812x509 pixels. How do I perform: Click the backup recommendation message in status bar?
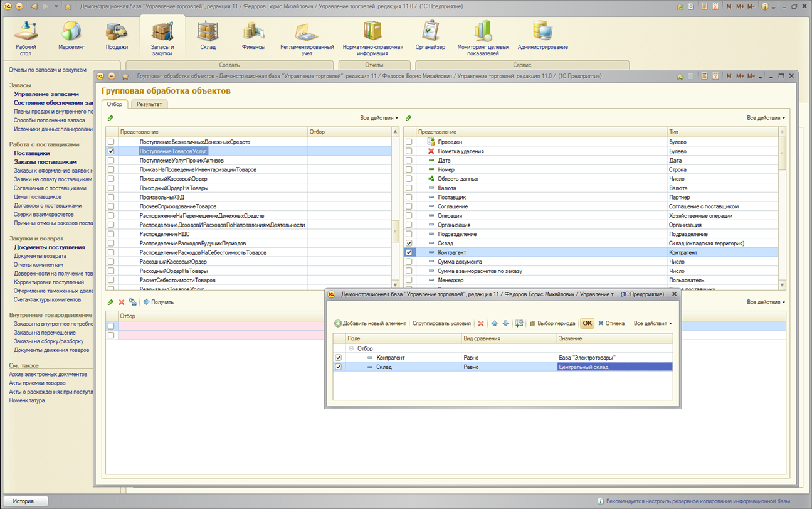(x=697, y=501)
